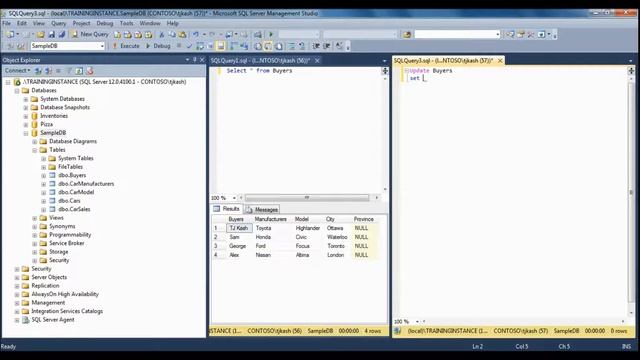Click the Execute query button

pyautogui.click(x=126, y=46)
